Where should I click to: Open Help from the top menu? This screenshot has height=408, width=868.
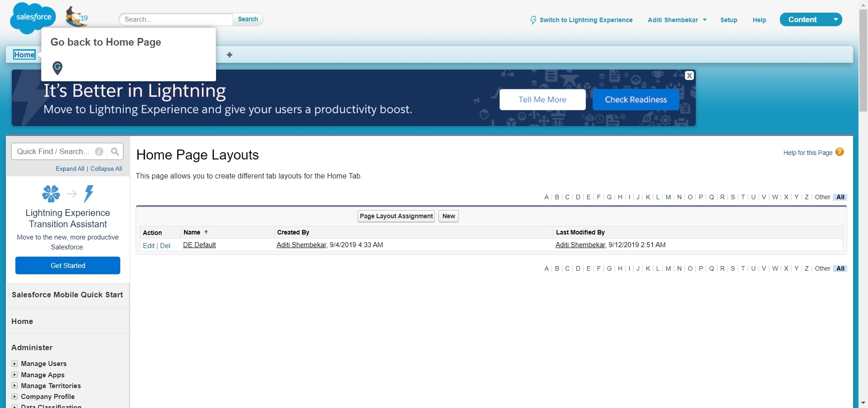click(759, 20)
